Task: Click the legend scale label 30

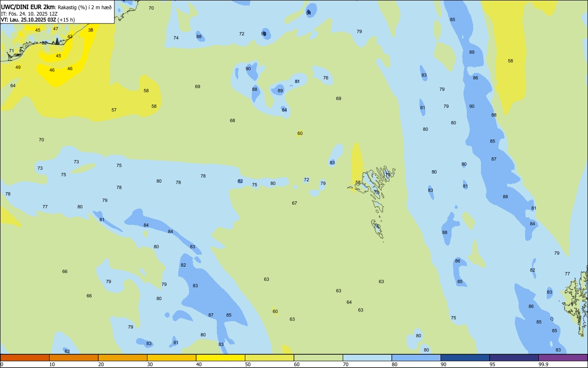Action: pos(150,364)
